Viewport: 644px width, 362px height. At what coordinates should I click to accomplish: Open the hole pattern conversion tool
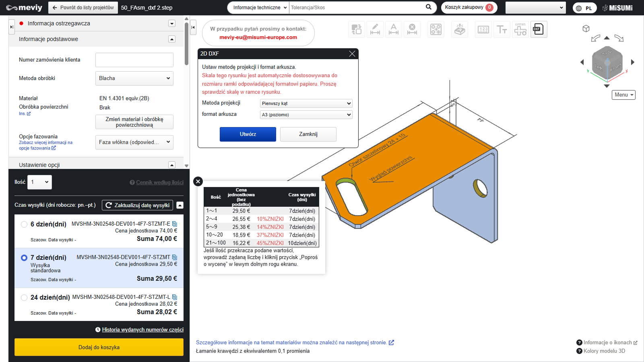click(x=436, y=29)
